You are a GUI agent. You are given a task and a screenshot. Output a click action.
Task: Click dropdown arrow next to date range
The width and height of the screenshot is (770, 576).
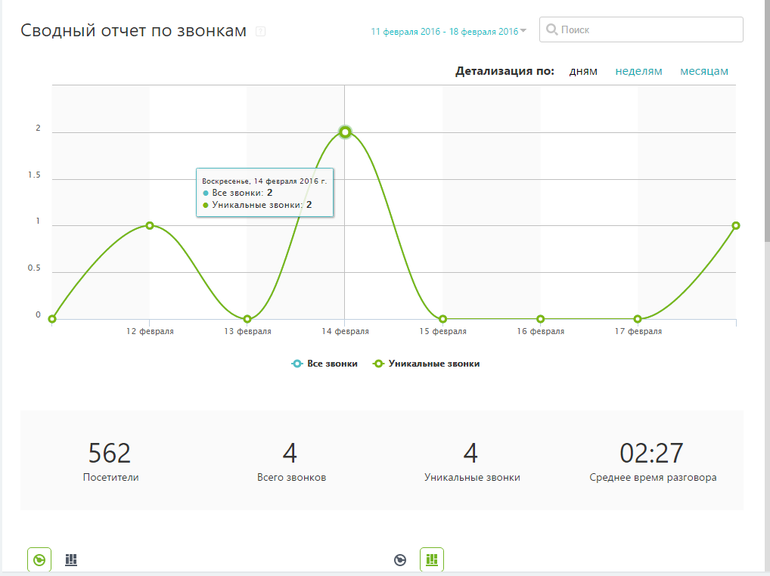(523, 31)
